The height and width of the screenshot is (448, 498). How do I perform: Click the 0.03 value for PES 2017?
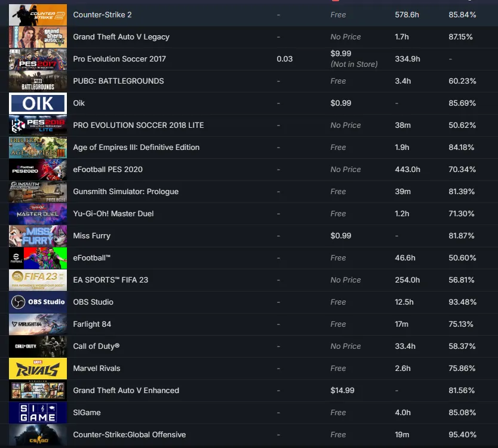(x=285, y=59)
